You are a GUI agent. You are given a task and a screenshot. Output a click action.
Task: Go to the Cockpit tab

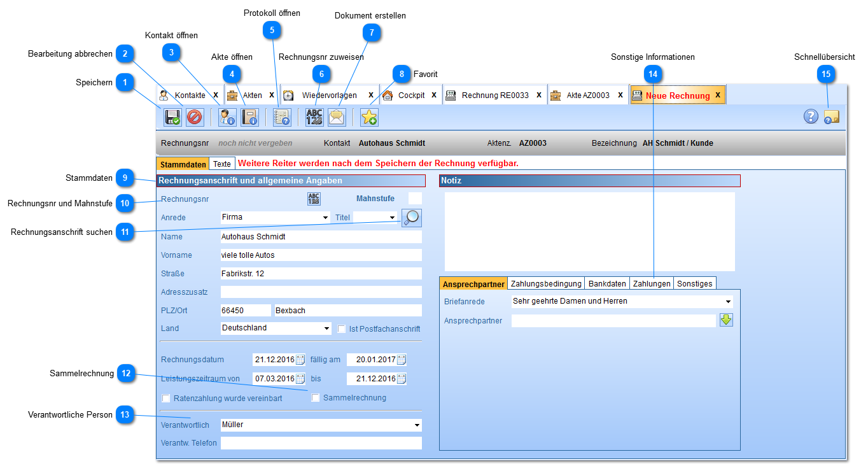(x=411, y=95)
